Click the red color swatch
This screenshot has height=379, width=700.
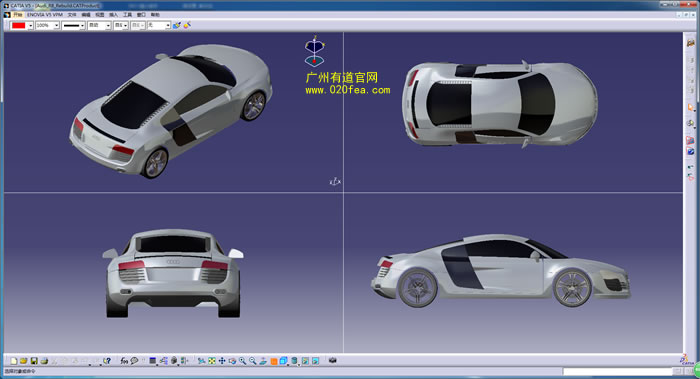tap(19, 26)
